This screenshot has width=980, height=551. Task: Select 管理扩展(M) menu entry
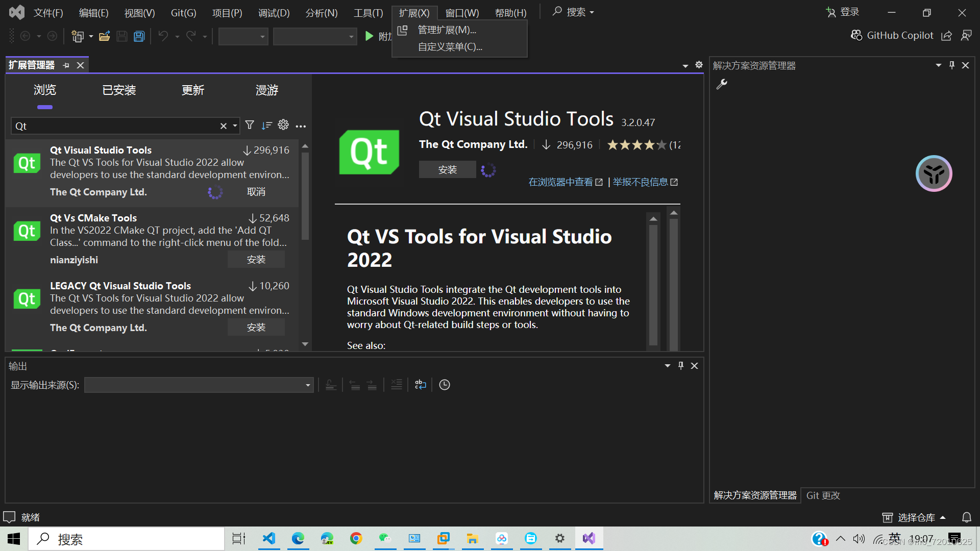click(x=447, y=30)
